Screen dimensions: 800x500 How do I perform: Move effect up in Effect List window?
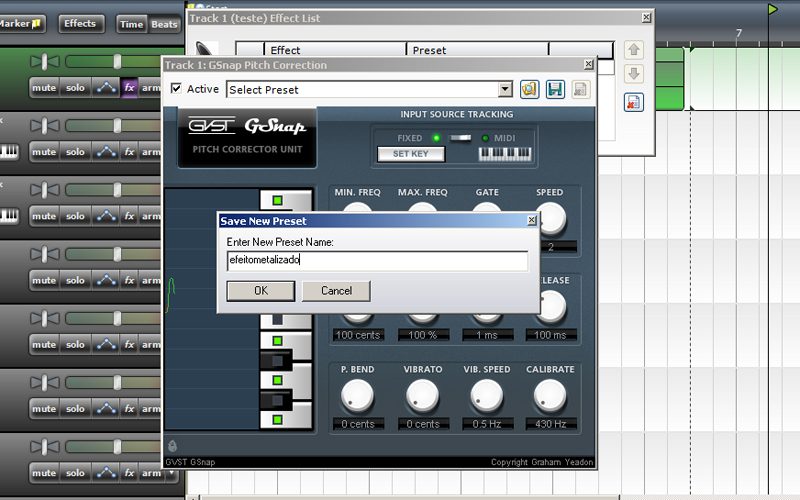634,50
